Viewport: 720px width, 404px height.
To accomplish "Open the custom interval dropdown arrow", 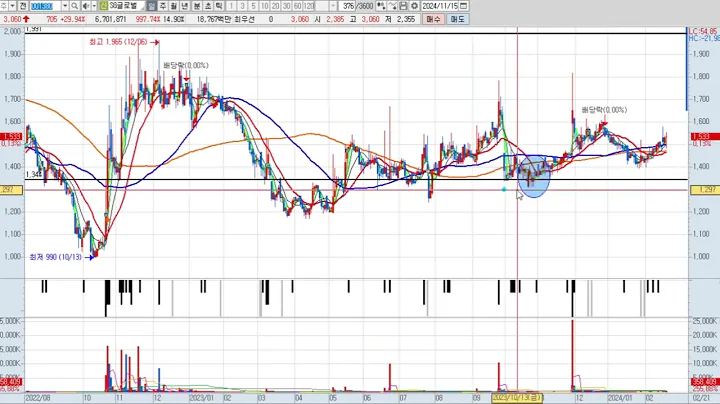I will coord(333,6).
